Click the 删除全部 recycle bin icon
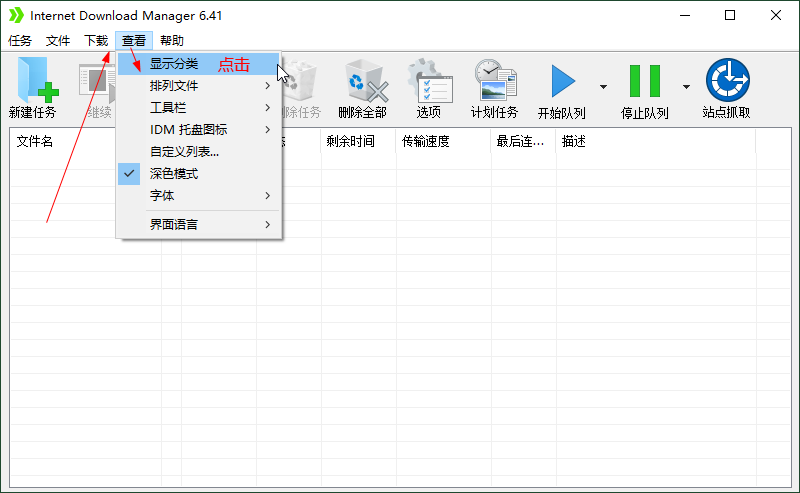Viewport: 800px width, 493px height. 367,81
